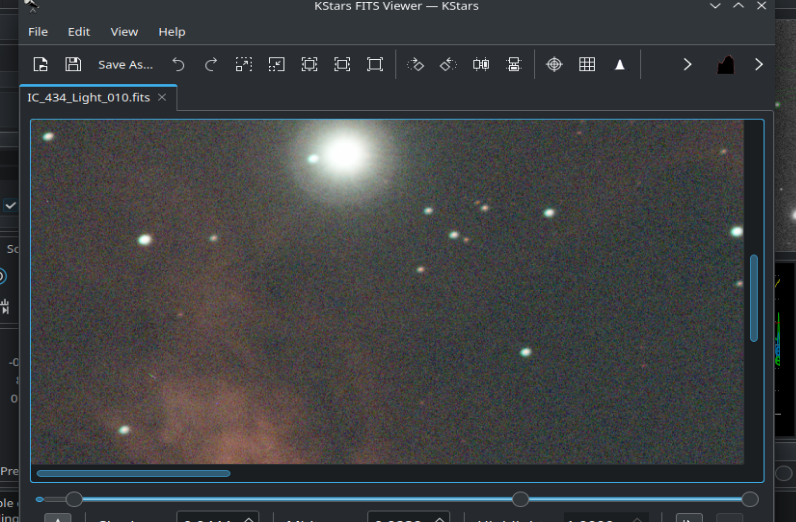Click the horizontal scrollbar under the image

coord(134,473)
